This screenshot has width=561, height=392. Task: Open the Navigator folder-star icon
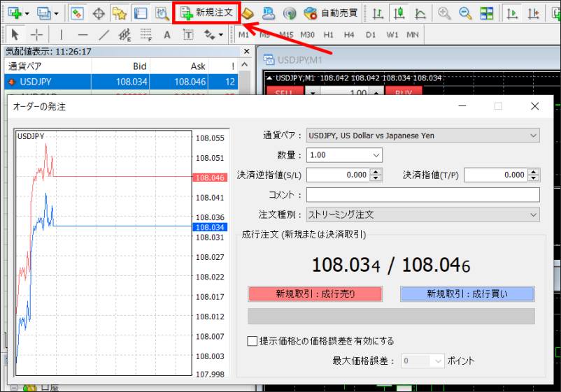coord(120,13)
